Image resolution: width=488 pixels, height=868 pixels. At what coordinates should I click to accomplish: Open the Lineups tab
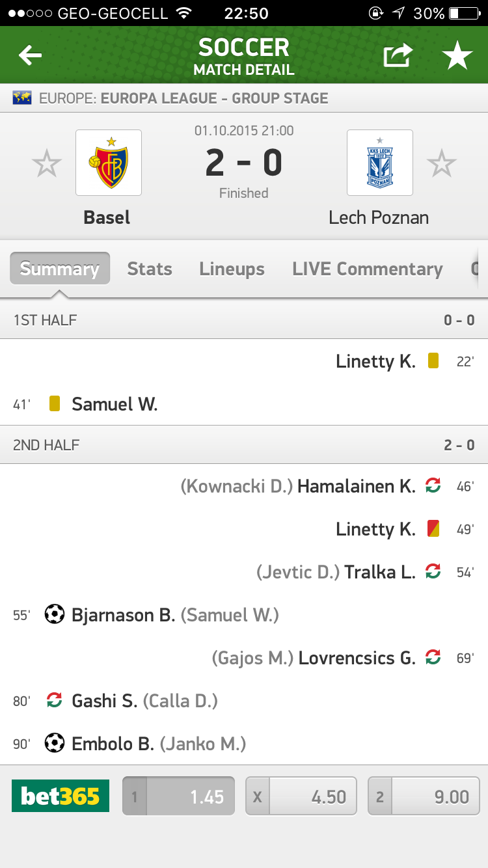232,269
